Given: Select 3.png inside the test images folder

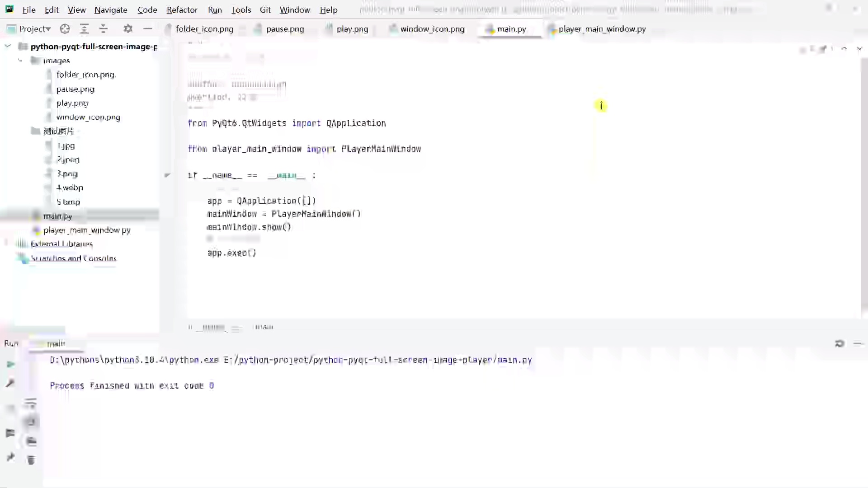Looking at the screenshot, I should [x=67, y=174].
